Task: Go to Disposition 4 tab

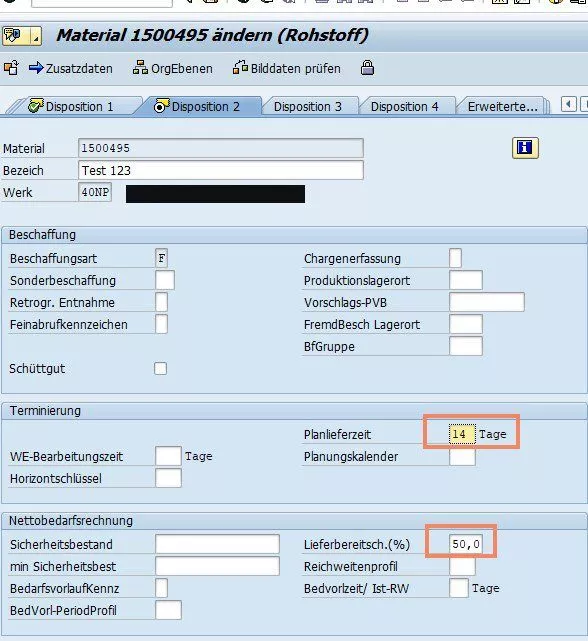Action: (x=404, y=107)
